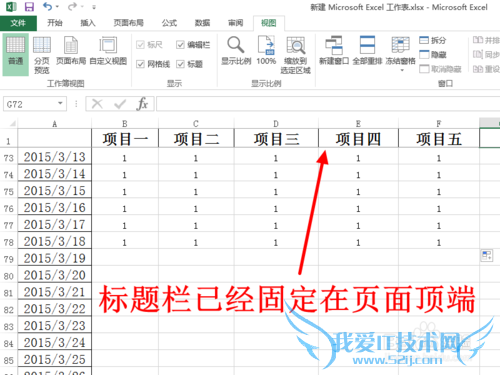Select column D header
The height and width of the screenshot is (375, 500).
pos(276,124)
